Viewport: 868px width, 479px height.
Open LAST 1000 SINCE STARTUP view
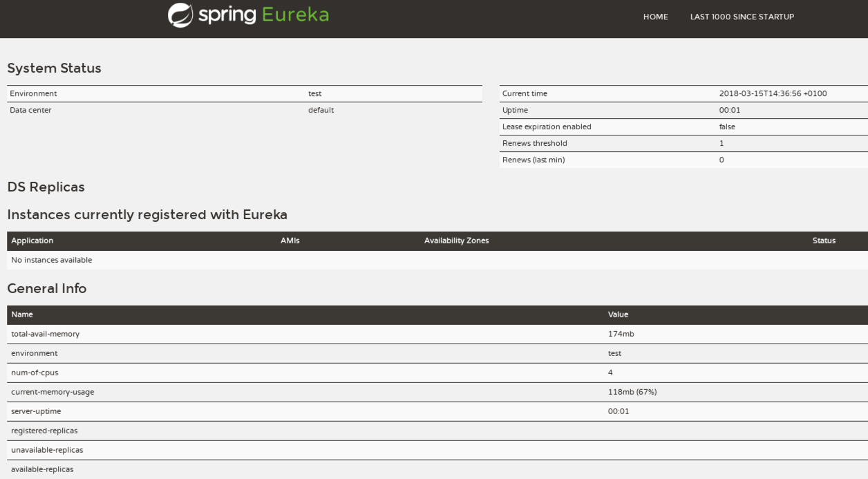(741, 17)
